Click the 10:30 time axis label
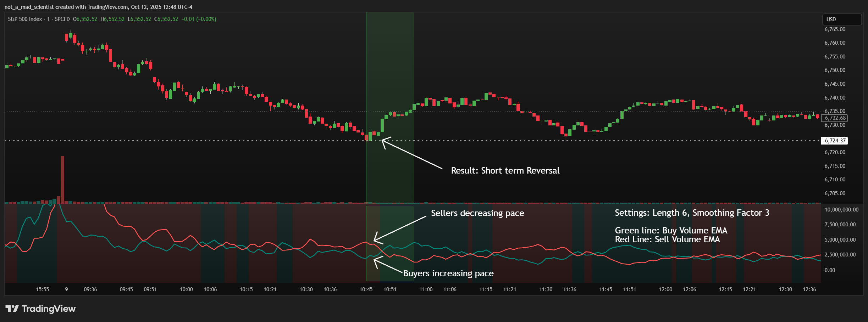868x322 pixels. [306, 289]
